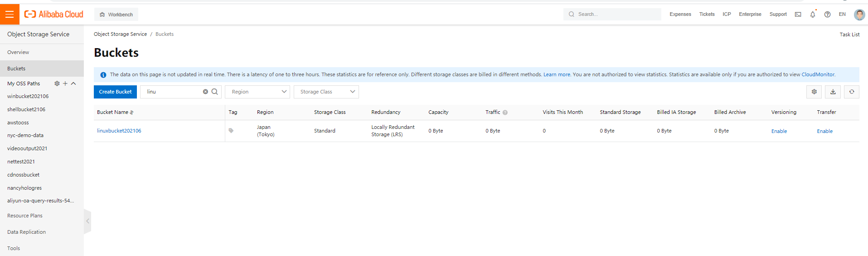Download the bucket list

[x=833, y=92]
